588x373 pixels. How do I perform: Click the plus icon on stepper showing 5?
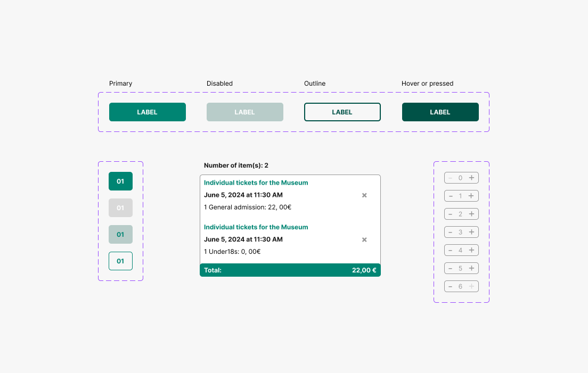(471, 268)
